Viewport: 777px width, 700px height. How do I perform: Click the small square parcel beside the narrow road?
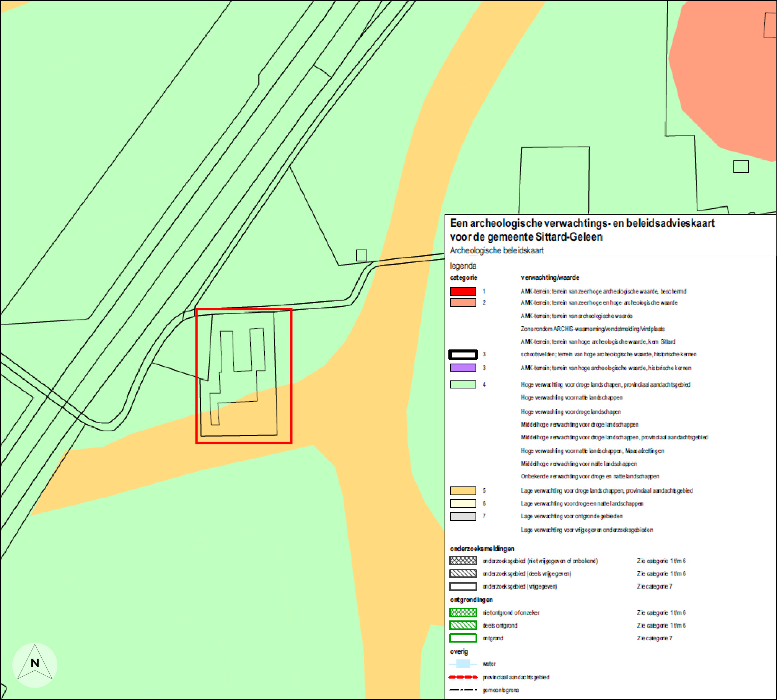[x=362, y=255]
